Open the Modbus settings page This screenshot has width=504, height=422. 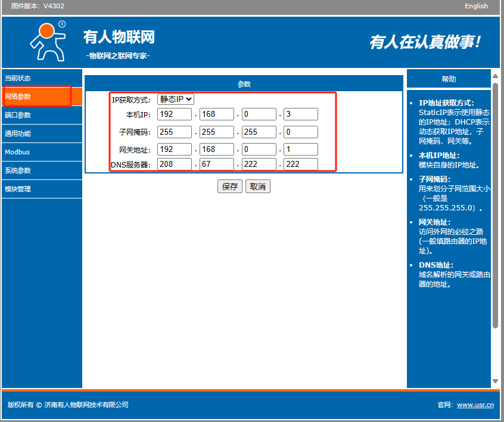click(17, 152)
